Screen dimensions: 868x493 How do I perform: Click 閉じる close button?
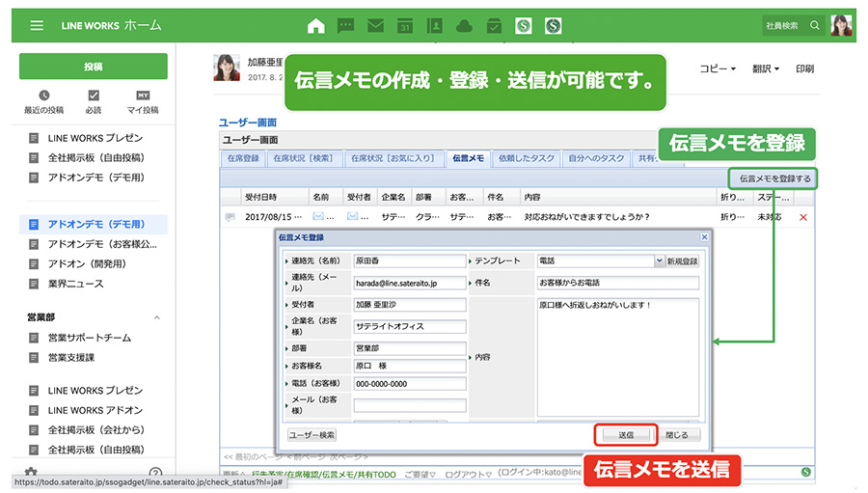pyautogui.click(x=676, y=435)
